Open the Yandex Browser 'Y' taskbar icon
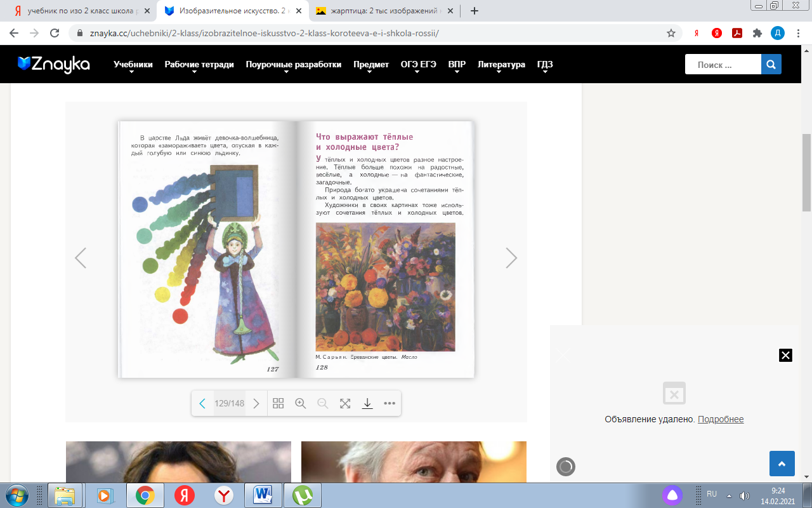Image resolution: width=812 pixels, height=508 pixels. pyautogui.click(x=223, y=495)
